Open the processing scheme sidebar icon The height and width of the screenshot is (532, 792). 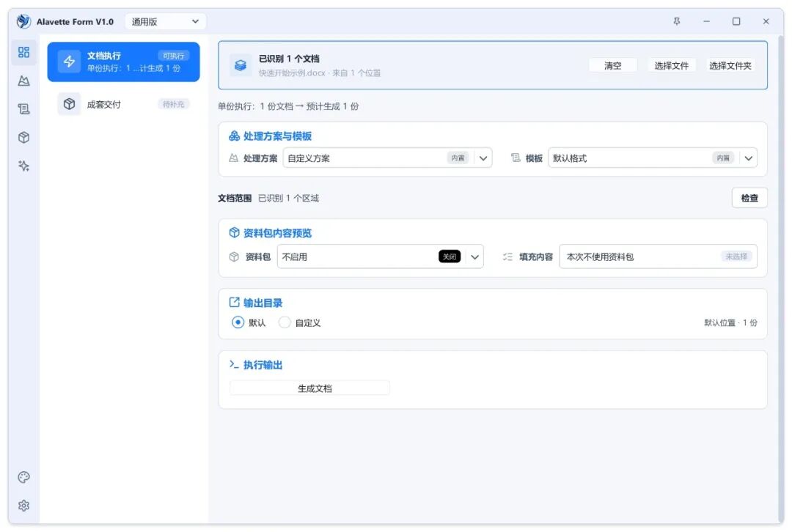click(23, 81)
